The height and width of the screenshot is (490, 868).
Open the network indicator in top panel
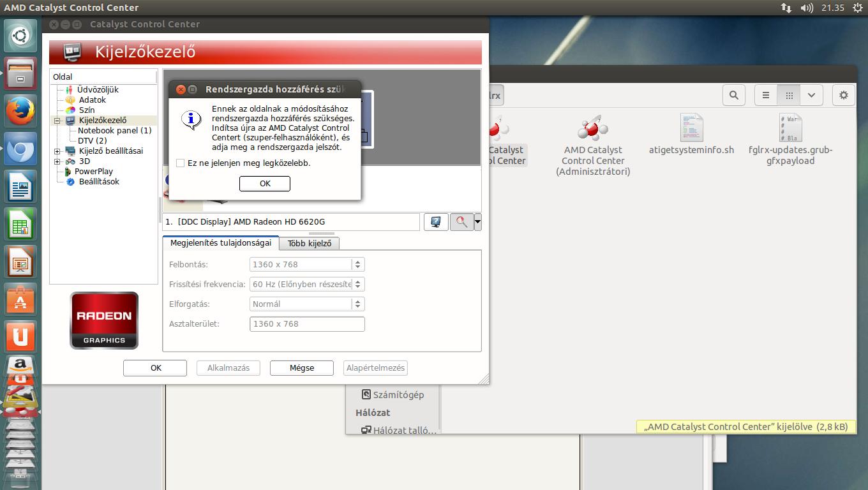(786, 8)
